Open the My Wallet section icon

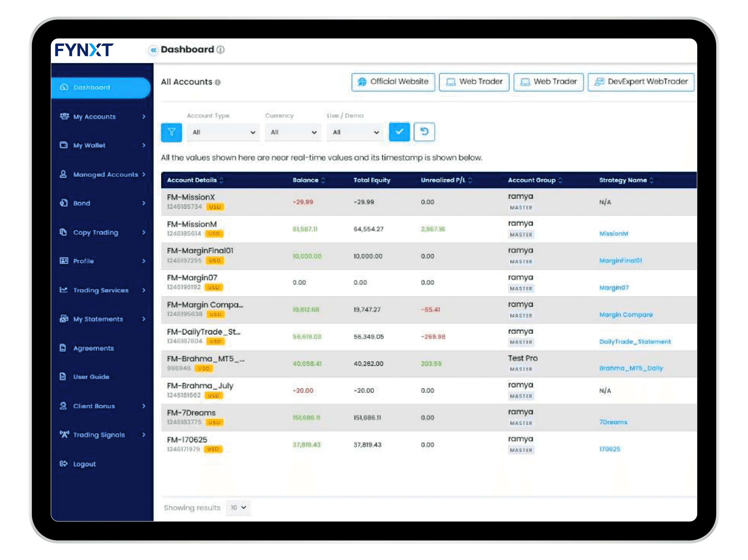click(64, 145)
